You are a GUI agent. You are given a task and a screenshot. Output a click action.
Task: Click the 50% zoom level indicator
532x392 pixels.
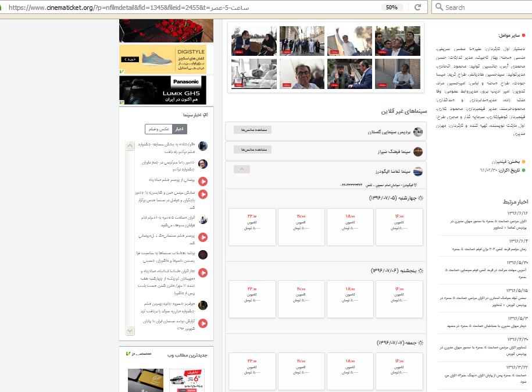392,7
